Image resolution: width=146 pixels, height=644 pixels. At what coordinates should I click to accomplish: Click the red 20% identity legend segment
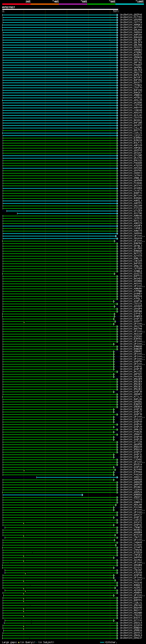(16, 4)
